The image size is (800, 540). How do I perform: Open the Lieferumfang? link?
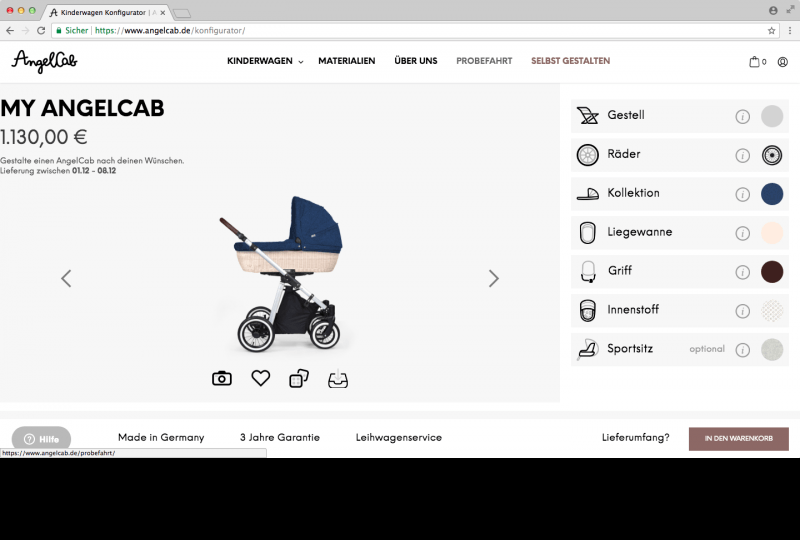pyautogui.click(x=636, y=437)
